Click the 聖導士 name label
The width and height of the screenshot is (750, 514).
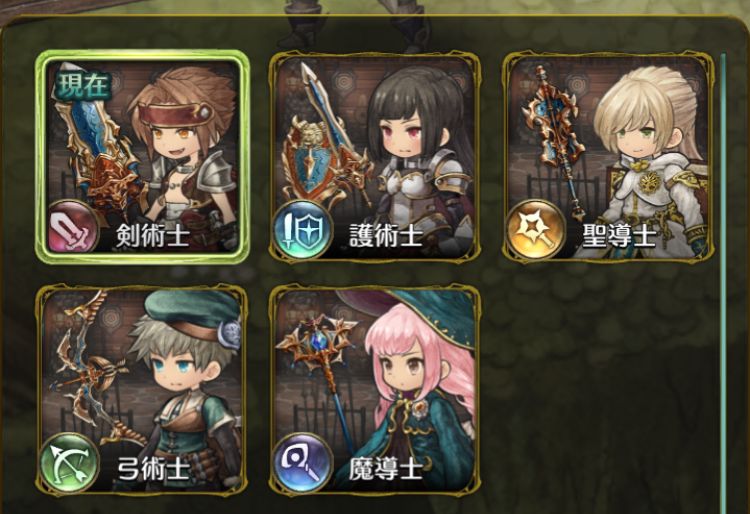(618, 236)
